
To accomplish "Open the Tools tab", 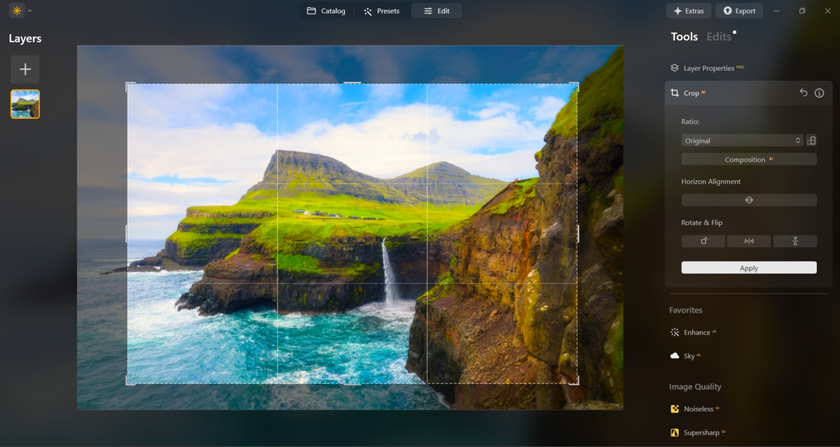I will click(x=684, y=36).
